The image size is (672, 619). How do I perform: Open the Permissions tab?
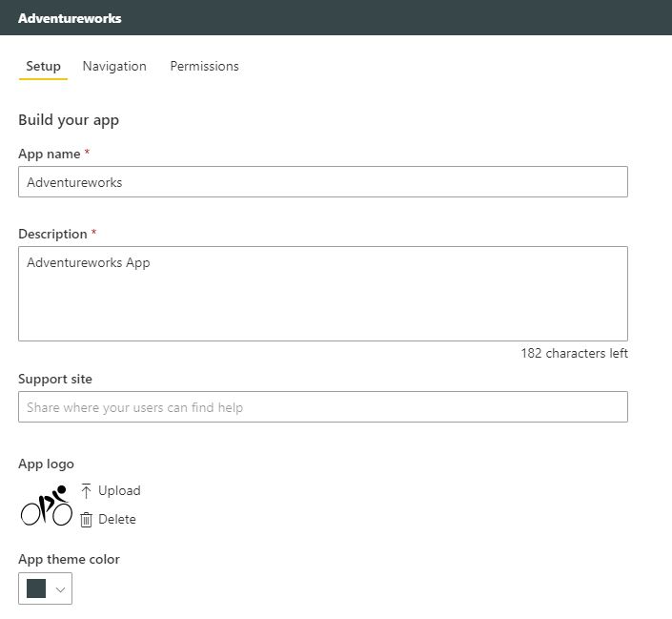pyautogui.click(x=204, y=66)
